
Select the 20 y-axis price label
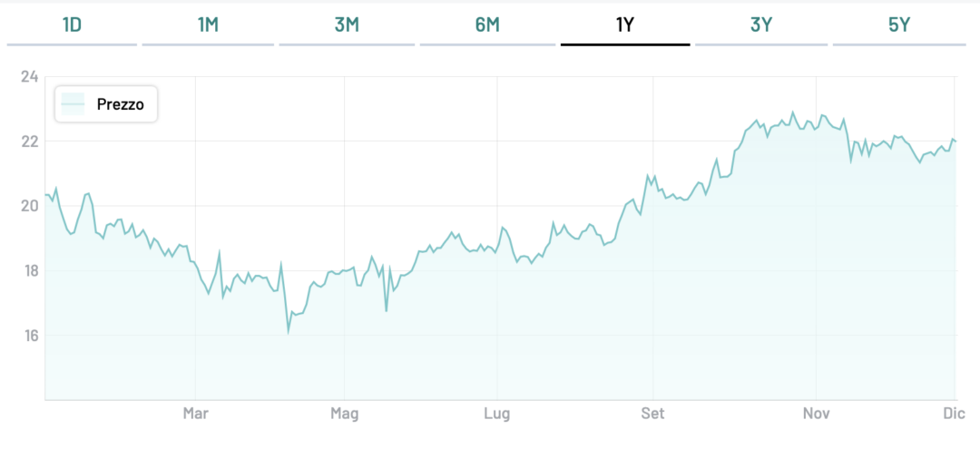(x=29, y=206)
